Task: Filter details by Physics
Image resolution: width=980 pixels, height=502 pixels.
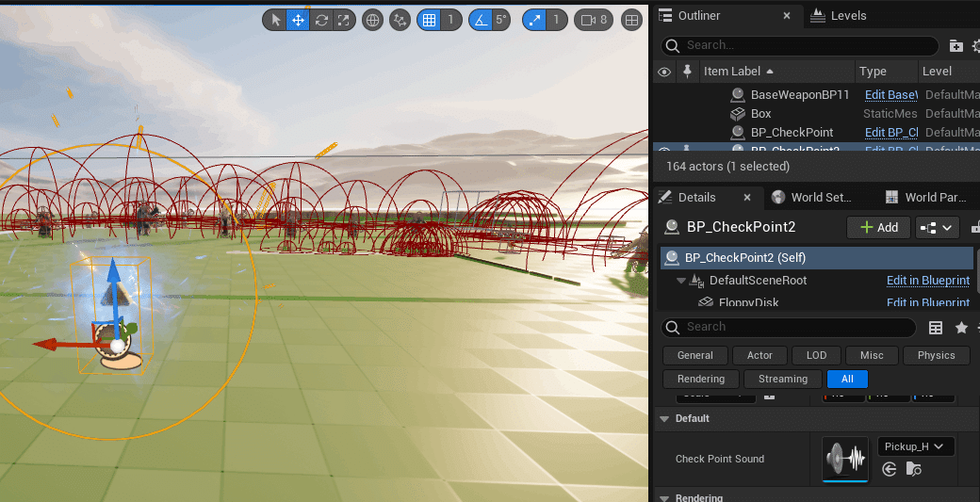Action: tap(936, 355)
